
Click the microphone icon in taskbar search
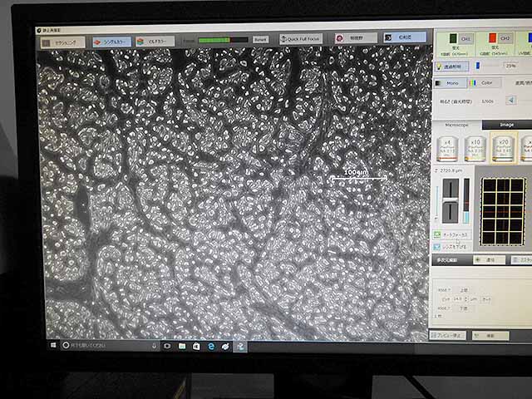(154, 346)
